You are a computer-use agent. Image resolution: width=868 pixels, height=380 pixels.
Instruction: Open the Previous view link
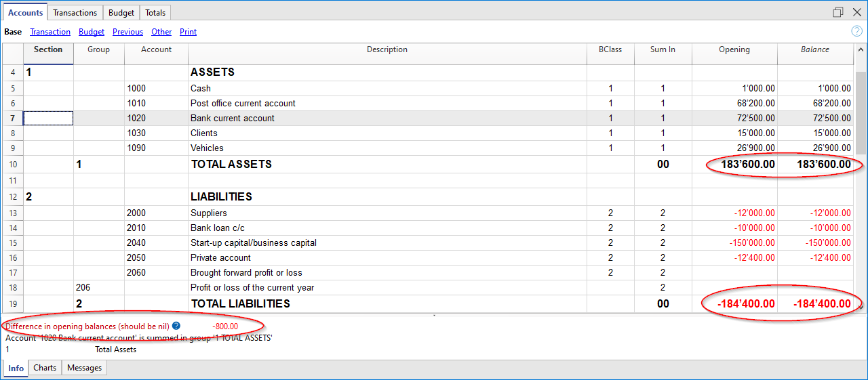127,32
